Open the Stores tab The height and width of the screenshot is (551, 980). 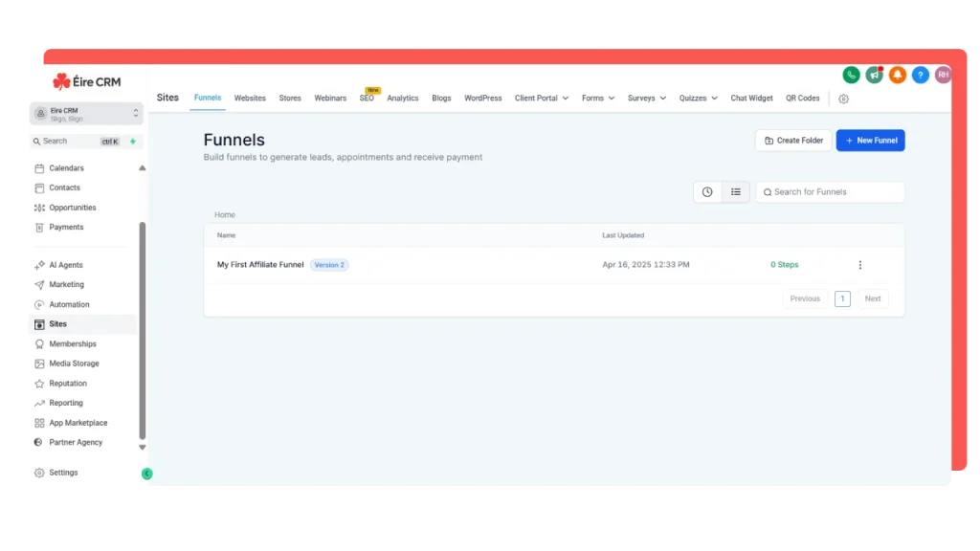[x=290, y=99]
